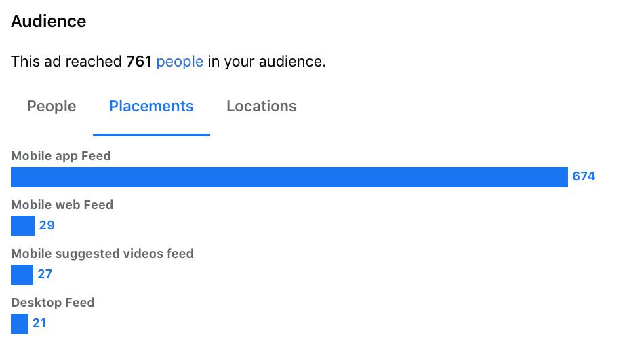Click the Desktop Feed label
The image size is (644, 342).
53,303
